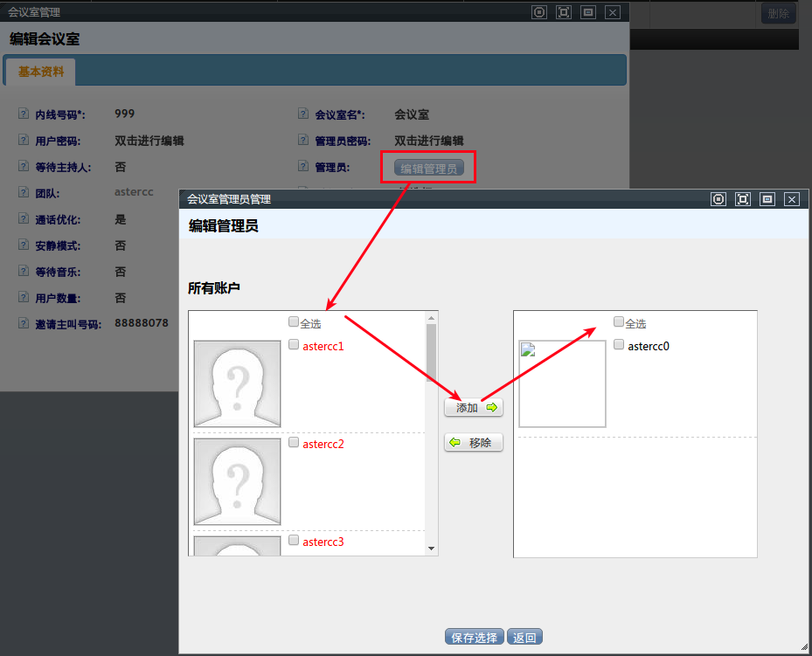Open the 基本资料 tab
This screenshot has width=812, height=656.
41,73
